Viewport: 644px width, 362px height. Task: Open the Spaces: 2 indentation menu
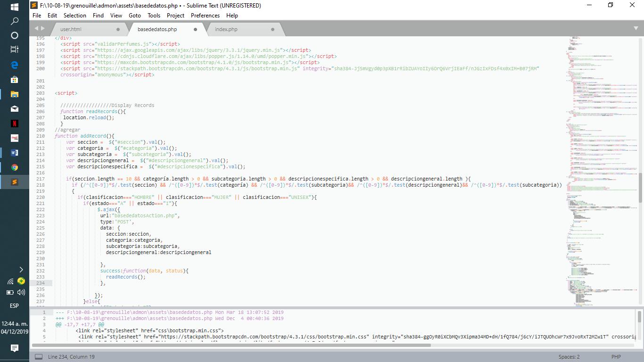(x=569, y=357)
